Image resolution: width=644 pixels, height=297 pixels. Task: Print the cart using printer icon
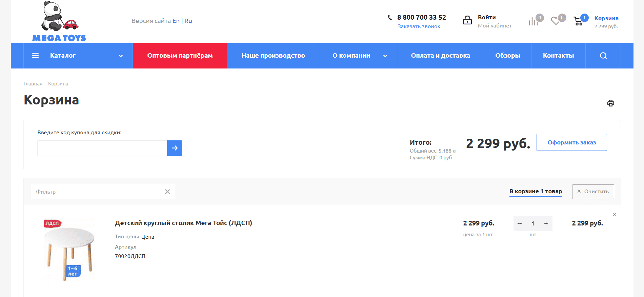point(611,103)
